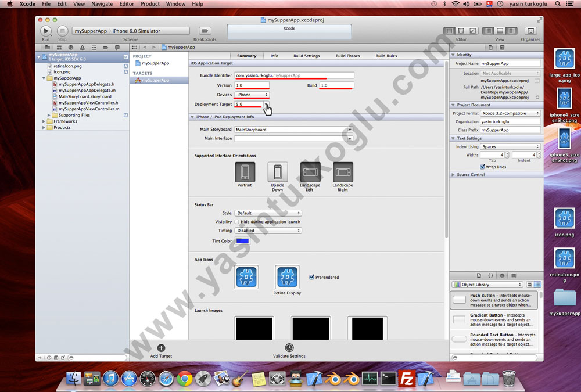Show the File inspector

click(490, 48)
